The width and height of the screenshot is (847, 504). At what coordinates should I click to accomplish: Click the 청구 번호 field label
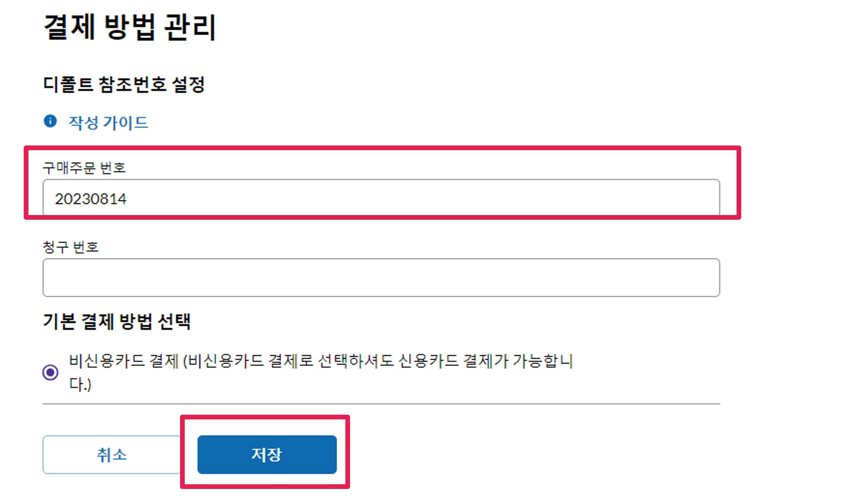click(71, 247)
